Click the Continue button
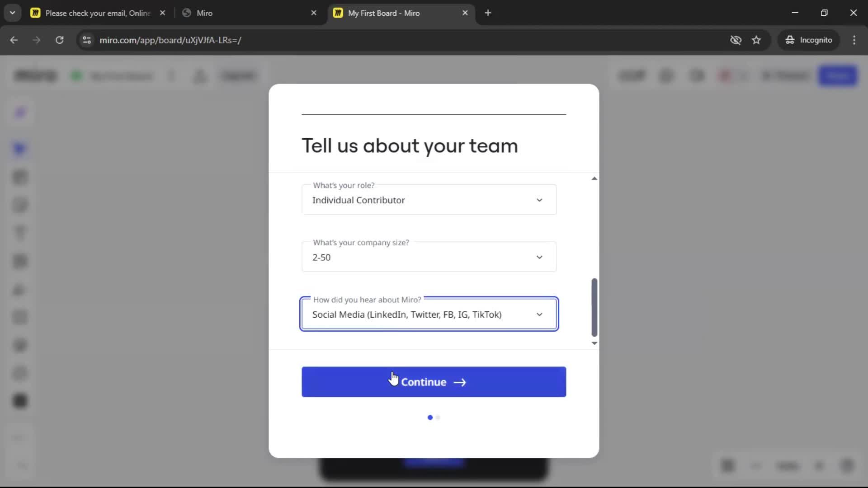 [434, 382]
